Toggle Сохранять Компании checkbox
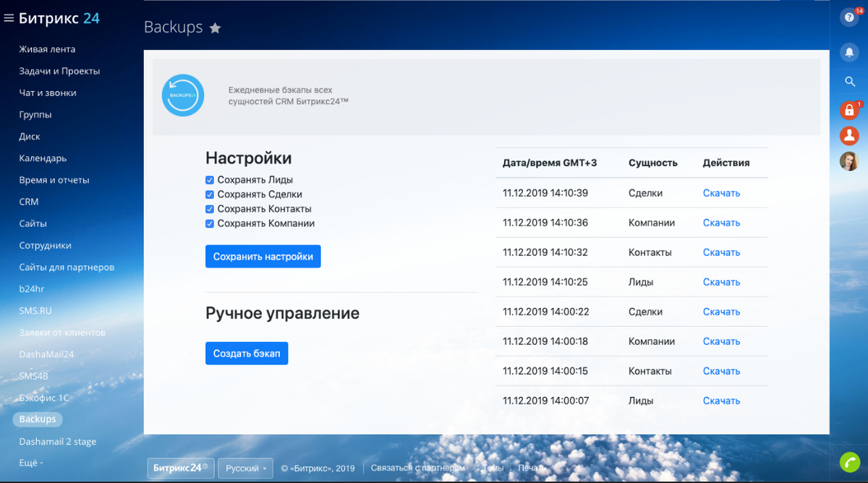The width and height of the screenshot is (868, 483). (210, 223)
